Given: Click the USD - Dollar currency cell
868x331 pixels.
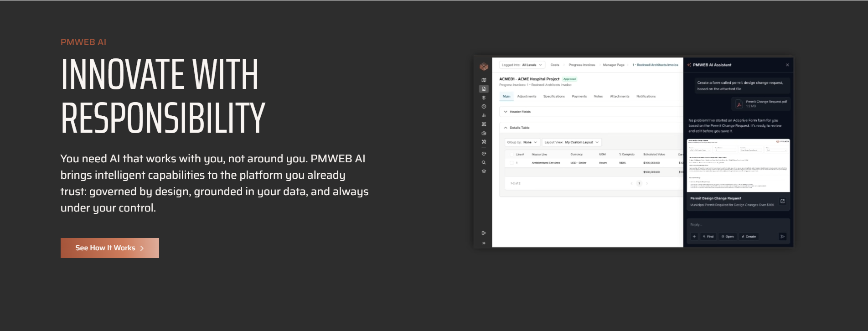Looking at the screenshot, I should click(x=578, y=163).
